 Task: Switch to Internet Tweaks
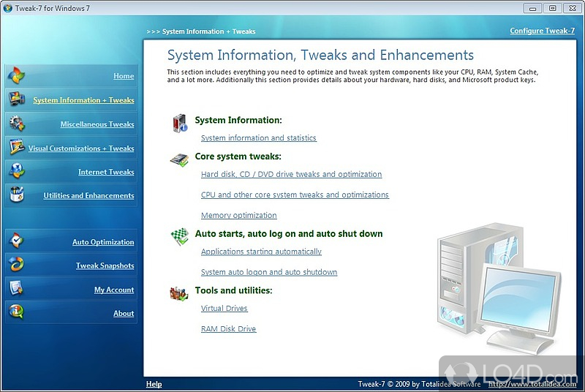[x=106, y=172]
